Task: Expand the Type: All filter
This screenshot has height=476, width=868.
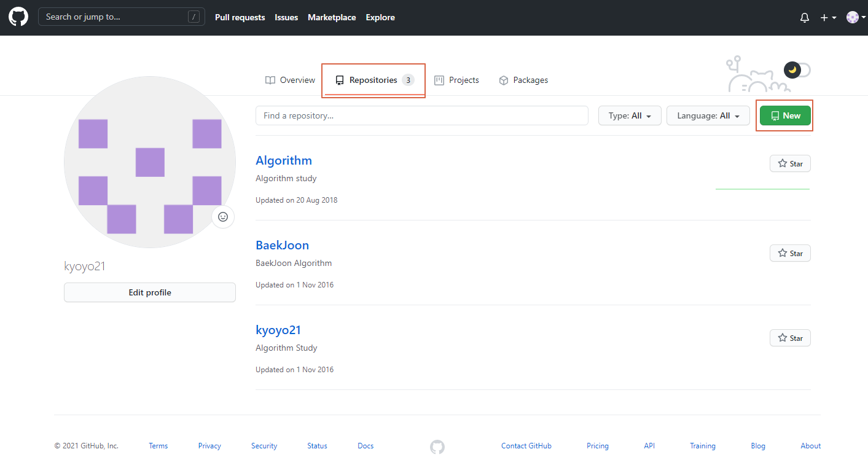Action: 630,115
